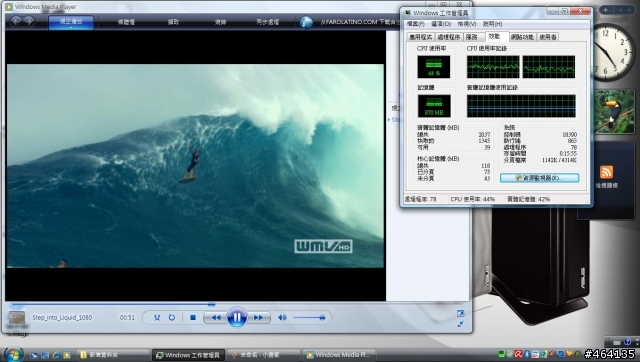640x362 pixels.
Task: Stop playback with the square stop button
Action: [193, 318]
